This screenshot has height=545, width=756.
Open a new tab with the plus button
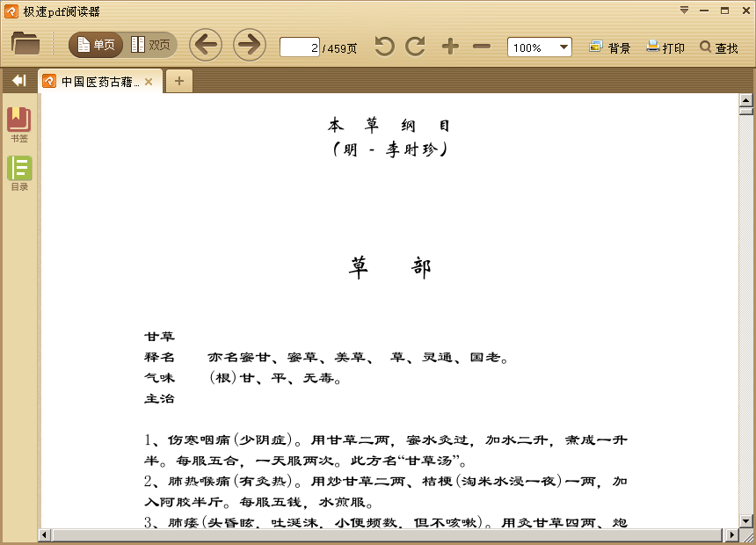point(178,80)
